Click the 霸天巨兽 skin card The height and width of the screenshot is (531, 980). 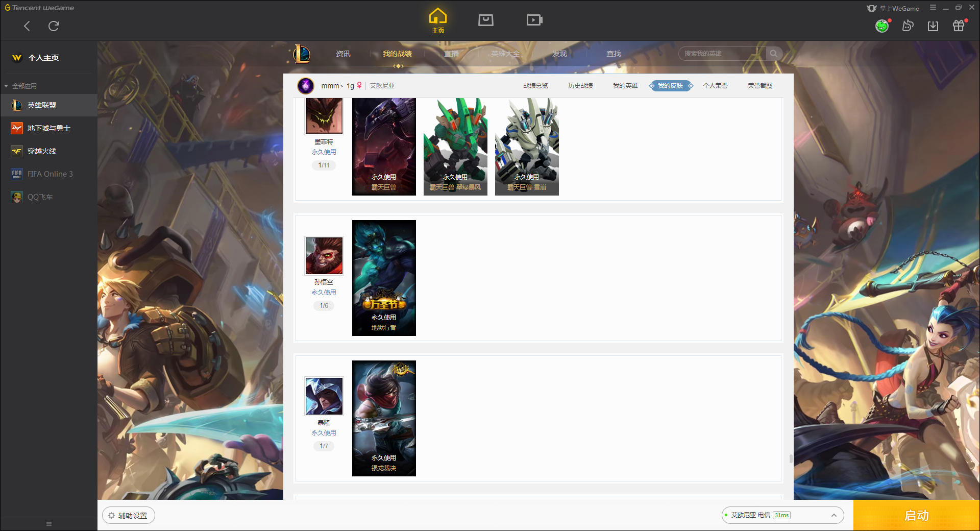click(384, 147)
